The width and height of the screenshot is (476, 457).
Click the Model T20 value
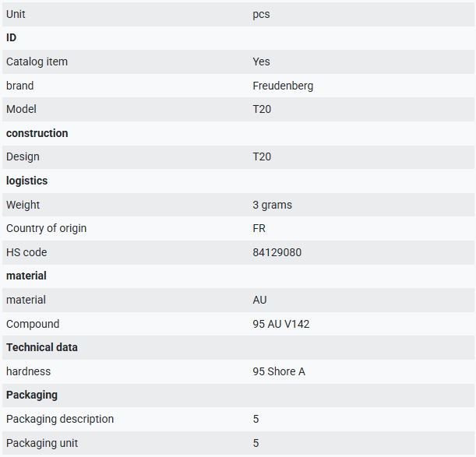point(262,110)
